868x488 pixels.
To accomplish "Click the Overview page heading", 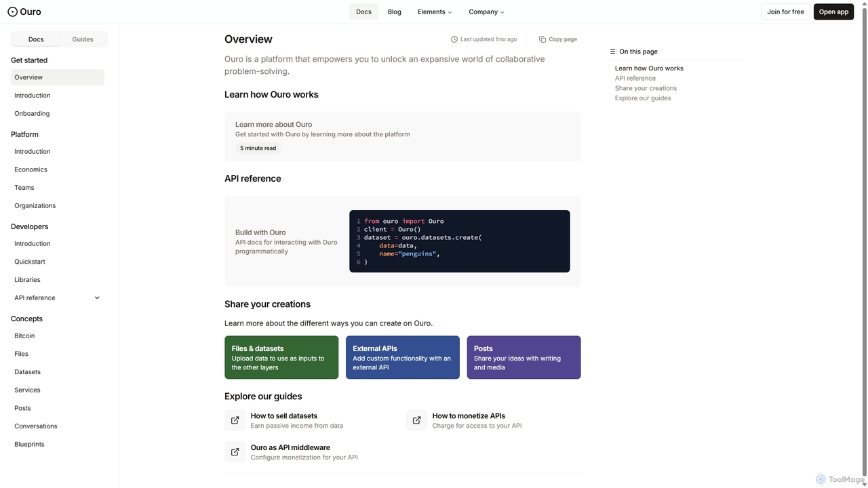I will coord(248,39).
